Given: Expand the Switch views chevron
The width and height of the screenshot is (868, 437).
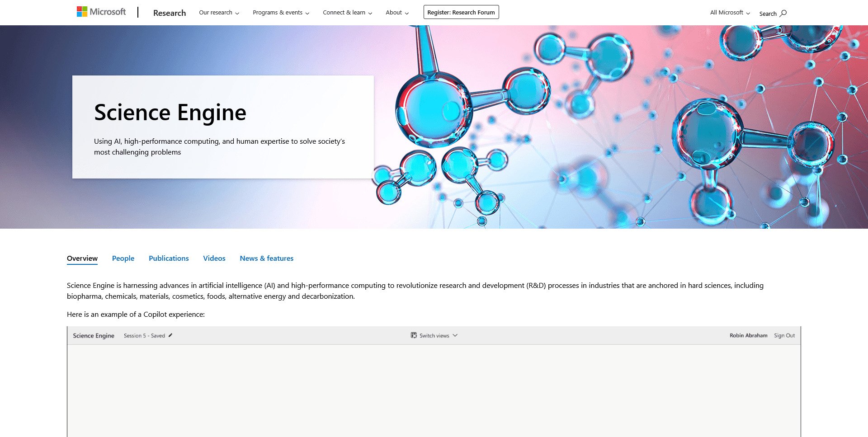Looking at the screenshot, I should click(455, 335).
